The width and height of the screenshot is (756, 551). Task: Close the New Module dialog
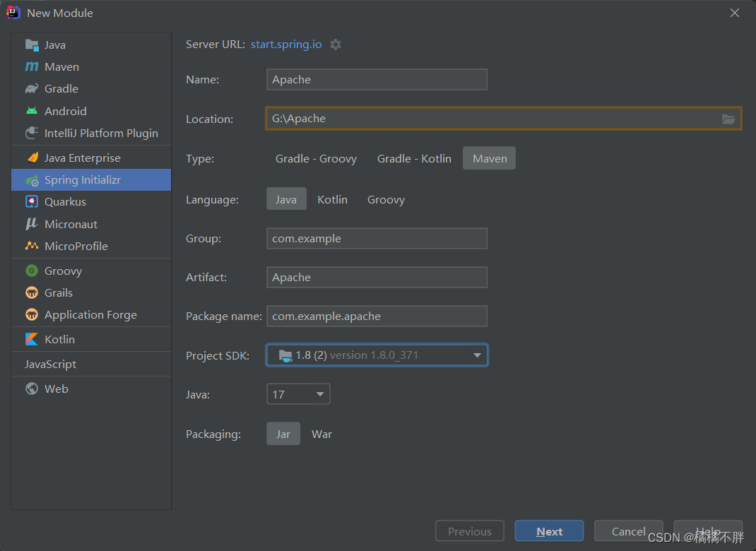(734, 13)
